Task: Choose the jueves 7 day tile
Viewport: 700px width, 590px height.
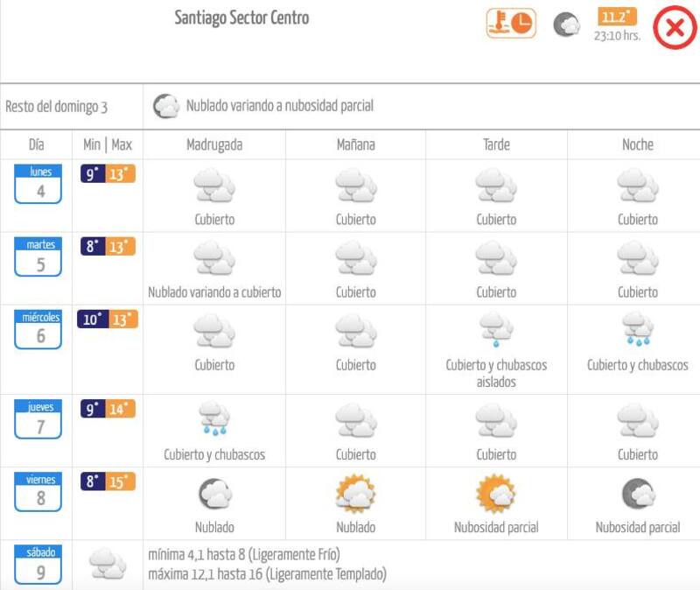Action: pos(38,418)
